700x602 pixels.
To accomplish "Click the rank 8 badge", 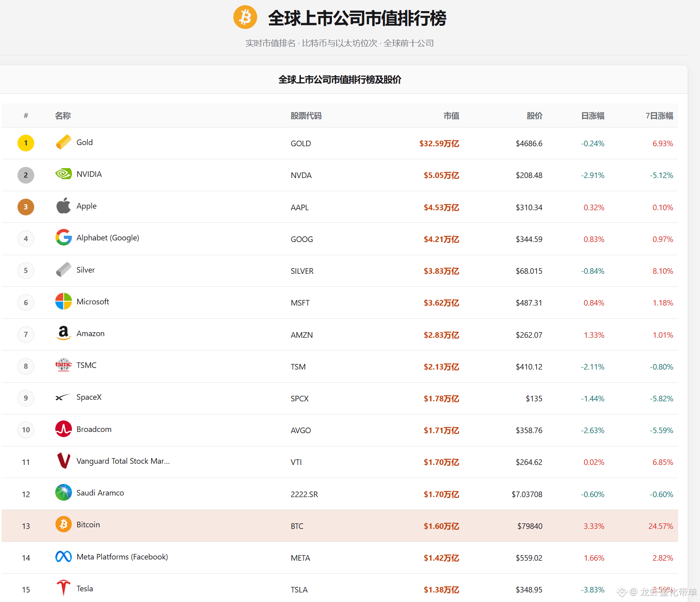I will [x=26, y=366].
